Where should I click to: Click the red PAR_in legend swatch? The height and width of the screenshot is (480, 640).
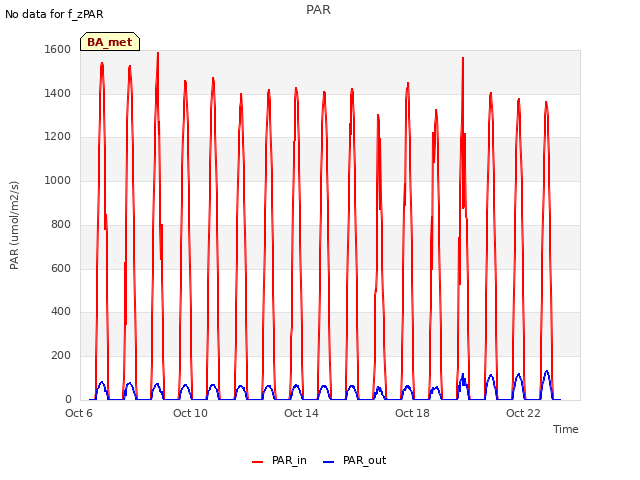pos(258,462)
